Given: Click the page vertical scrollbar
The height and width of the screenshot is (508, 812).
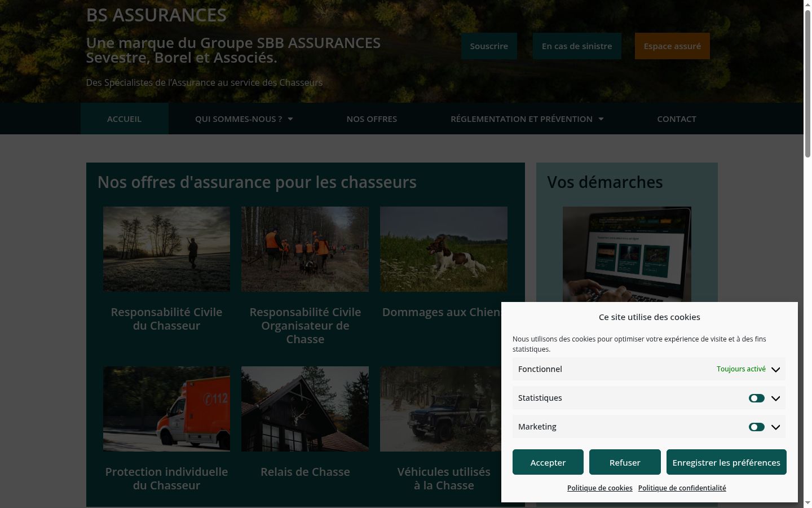Looking at the screenshot, I should [807, 84].
